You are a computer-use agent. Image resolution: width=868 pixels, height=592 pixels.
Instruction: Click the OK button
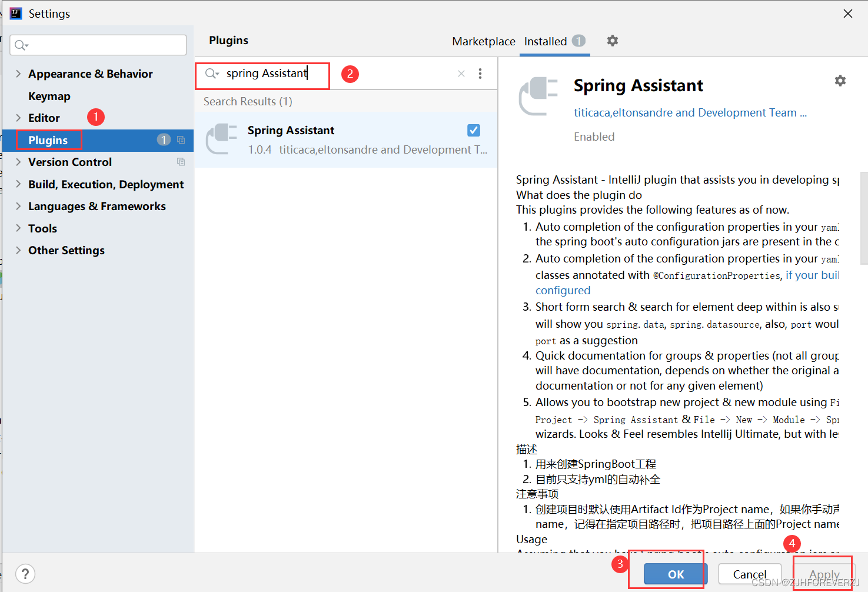coord(676,574)
